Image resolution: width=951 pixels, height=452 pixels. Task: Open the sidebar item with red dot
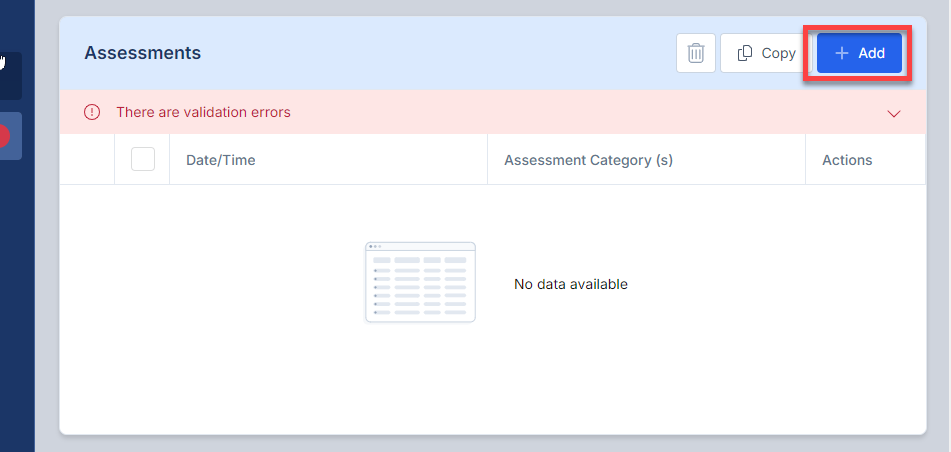point(10,136)
